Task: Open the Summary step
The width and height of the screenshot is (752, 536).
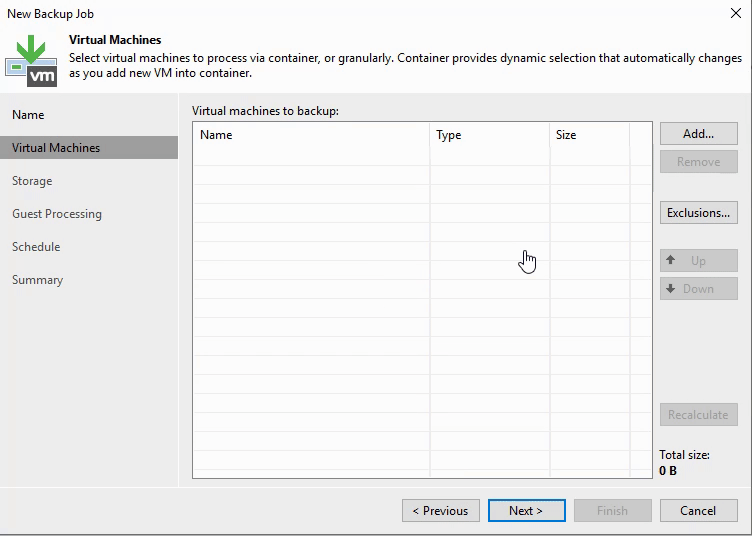Action: 37,280
